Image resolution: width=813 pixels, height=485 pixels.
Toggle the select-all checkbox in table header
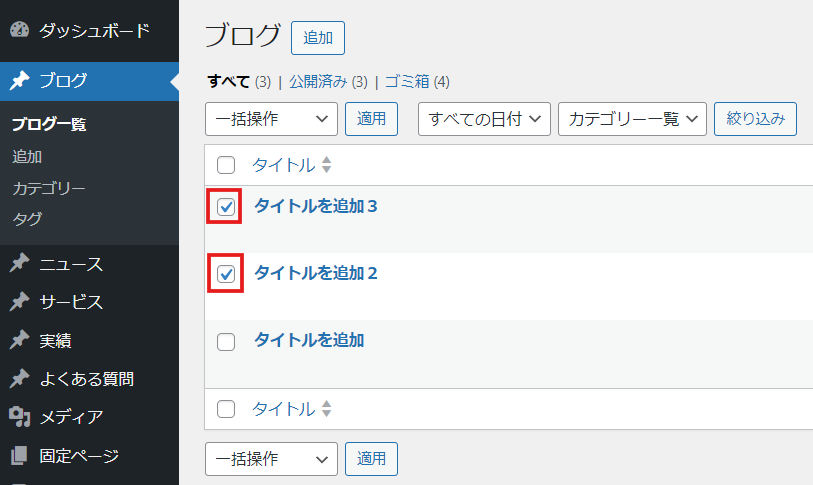point(226,165)
